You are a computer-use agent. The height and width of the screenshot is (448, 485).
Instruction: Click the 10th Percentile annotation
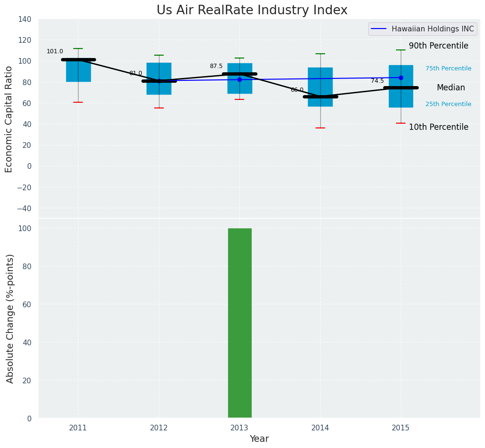[x=438, y=127]
